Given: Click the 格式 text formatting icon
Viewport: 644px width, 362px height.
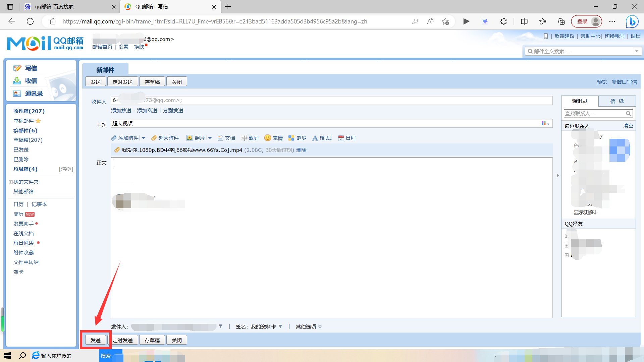Looking at the screenshot, I should (315, 138).
